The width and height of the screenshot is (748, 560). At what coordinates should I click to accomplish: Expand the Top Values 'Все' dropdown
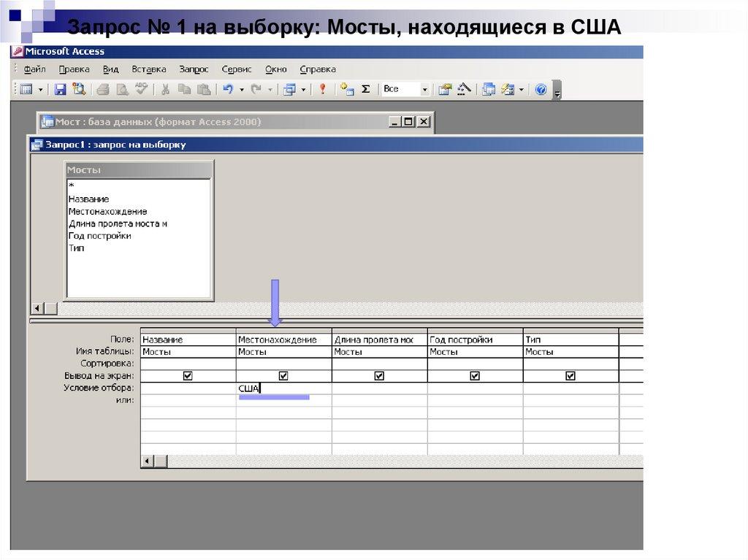424,89
